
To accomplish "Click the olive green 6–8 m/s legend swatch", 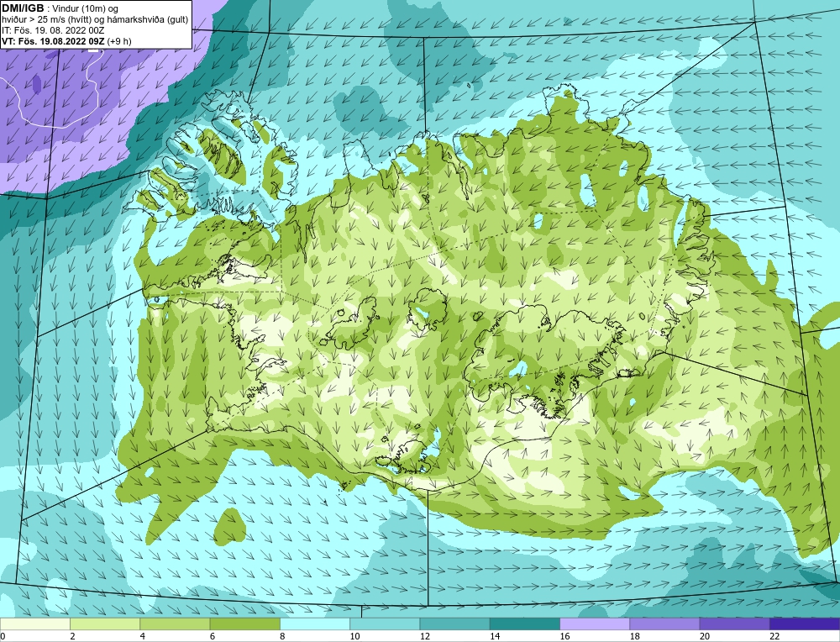I will pyautogui.click(x=244, y=624).
